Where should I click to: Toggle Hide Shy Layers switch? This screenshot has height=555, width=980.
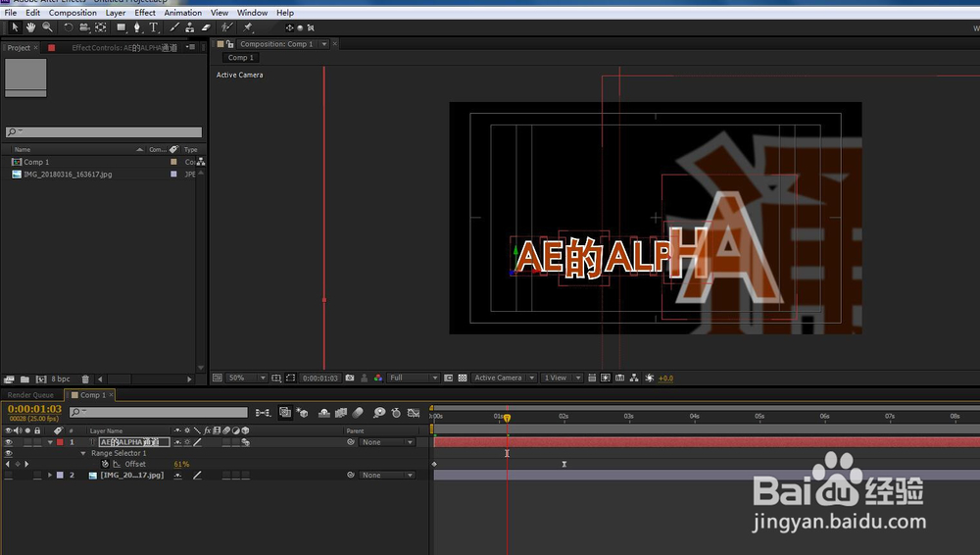323,413
